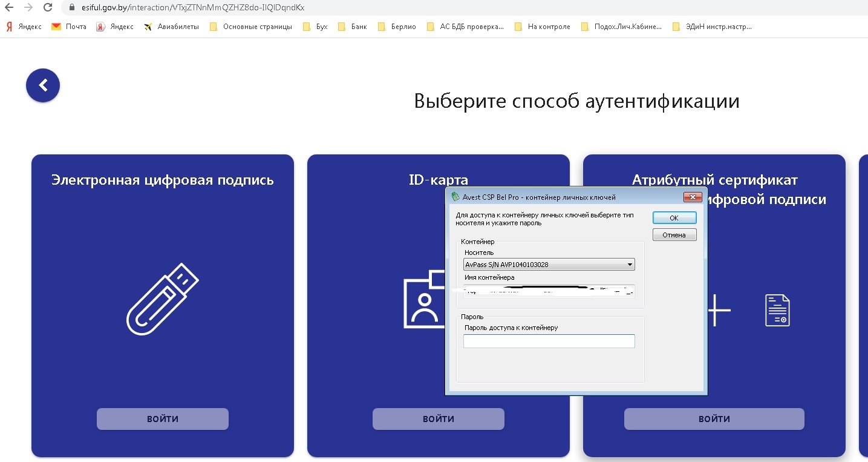Click the USB flash drive icon
Image resolution: width=868 pixels, height=462 pixels.
(162, 299)
